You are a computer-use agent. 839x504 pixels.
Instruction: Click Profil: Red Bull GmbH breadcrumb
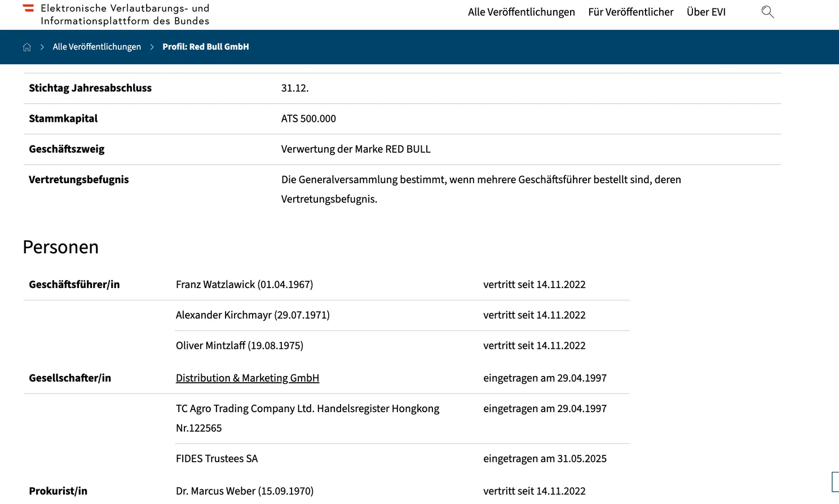click(x=206, y=47)
